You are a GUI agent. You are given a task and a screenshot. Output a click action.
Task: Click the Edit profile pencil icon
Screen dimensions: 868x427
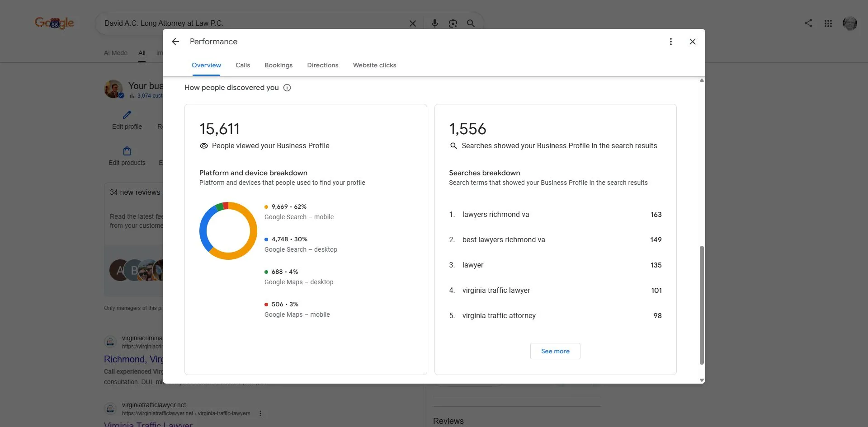tap(127, 115)
